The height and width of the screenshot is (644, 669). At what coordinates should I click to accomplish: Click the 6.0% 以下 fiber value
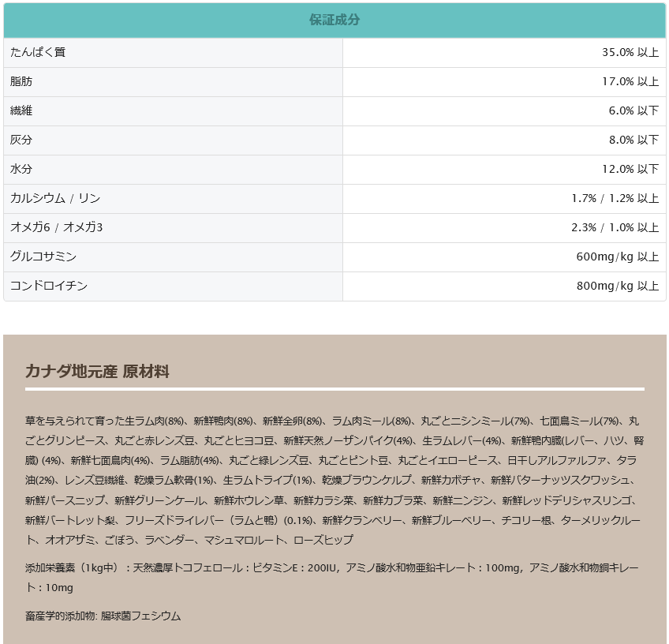(633, 111)
